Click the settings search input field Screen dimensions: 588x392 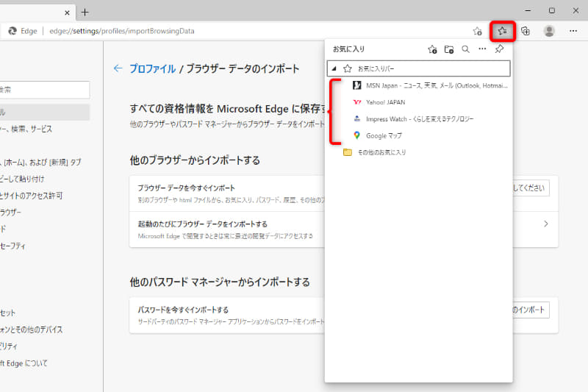coord(44,90)
